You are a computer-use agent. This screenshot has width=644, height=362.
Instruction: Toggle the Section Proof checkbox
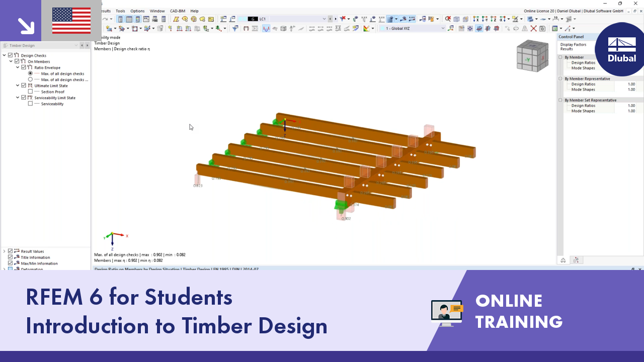click(31, 92)
